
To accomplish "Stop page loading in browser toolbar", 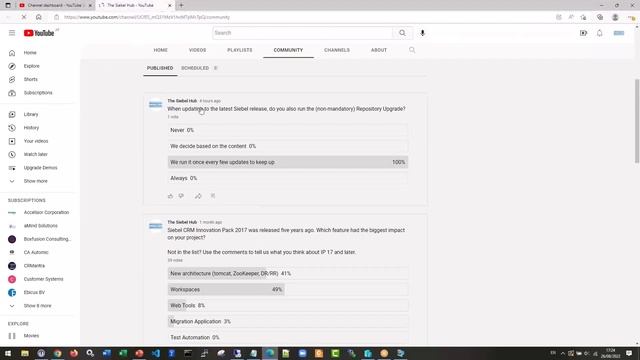I will pos(24,17).
